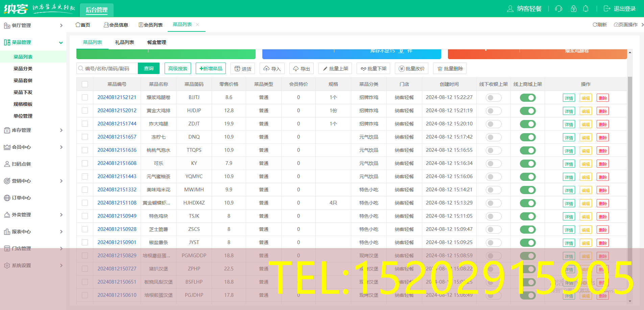644x310 pixels.
Task: Open 订单中心 in sidebar
Action: 21,198
